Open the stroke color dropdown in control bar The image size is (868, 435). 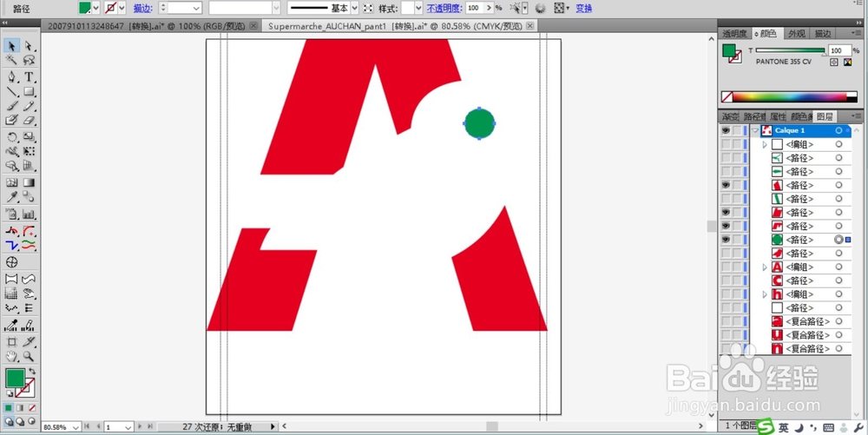coord(122,8)
